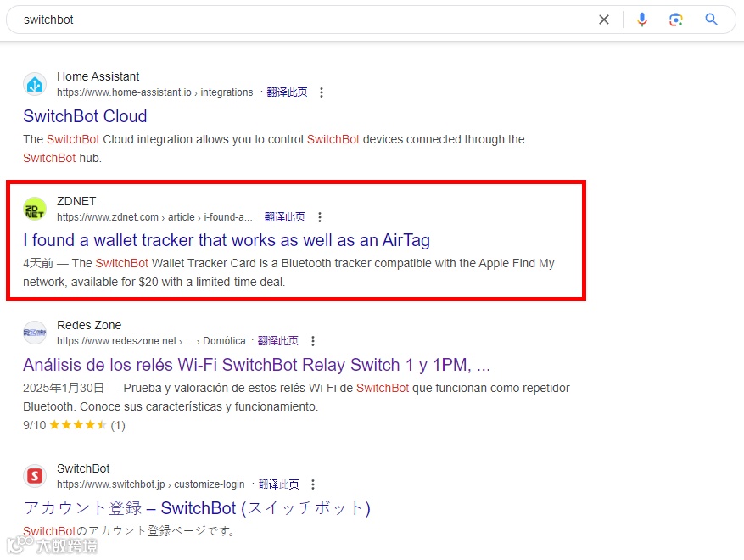The height and width of the screenshot is (560, 744).
Task: Click the SwitchBot site name above switchbot.jp
Action: click(x=83, y=468)
